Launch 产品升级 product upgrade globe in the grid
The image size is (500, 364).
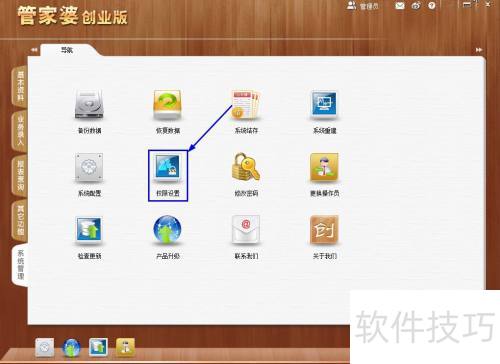(167, 230)
